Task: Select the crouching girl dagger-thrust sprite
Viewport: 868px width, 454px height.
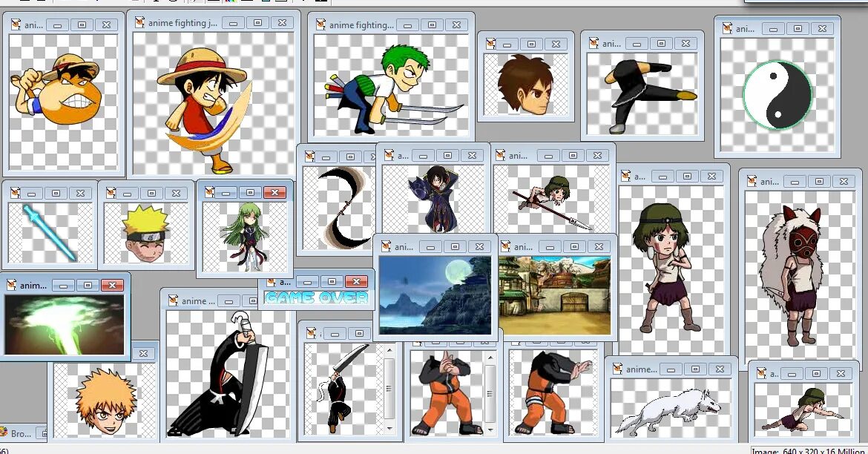Action: click(x=803, y=408)
